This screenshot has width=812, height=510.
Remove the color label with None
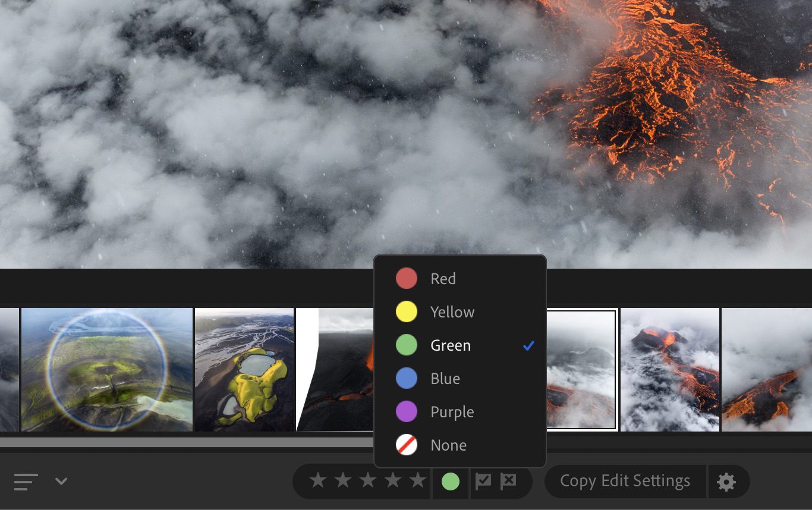click(448, 445)
